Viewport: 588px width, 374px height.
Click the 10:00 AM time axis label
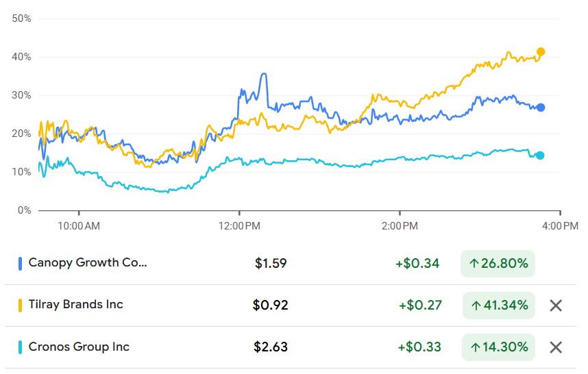tap(79, 225)
